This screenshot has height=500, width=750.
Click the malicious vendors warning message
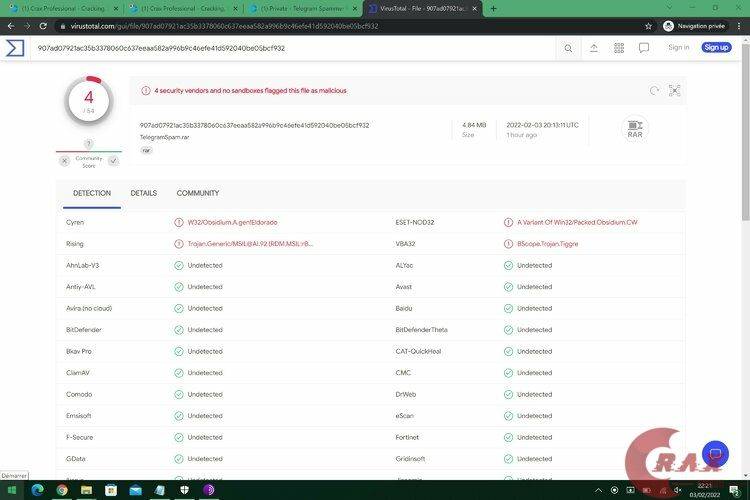[x=250, y=90]
